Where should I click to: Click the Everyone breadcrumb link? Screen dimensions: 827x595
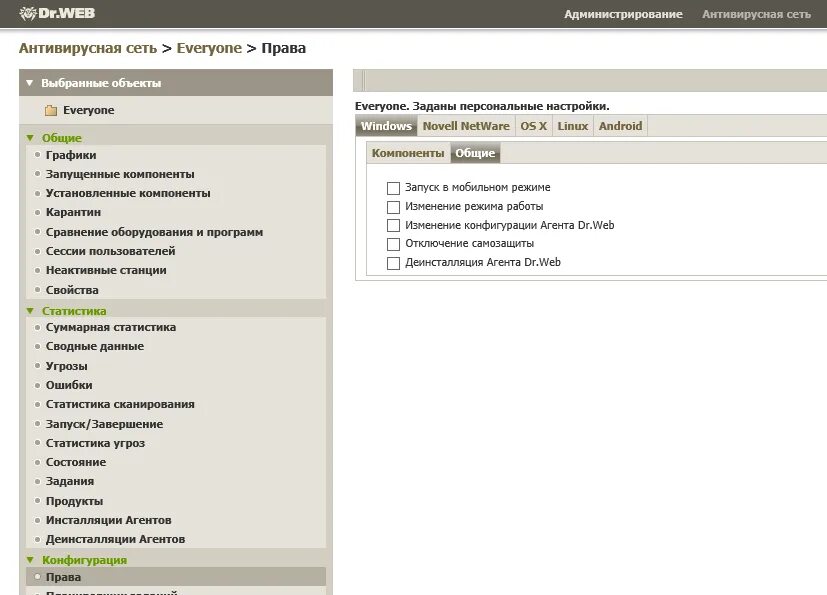point(209,48)
